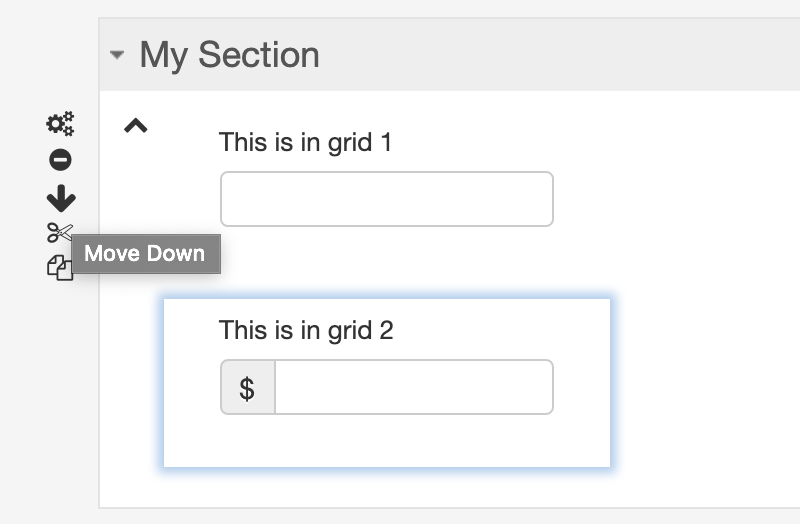Click the up chevron beside grid 1

click(136, 126)
